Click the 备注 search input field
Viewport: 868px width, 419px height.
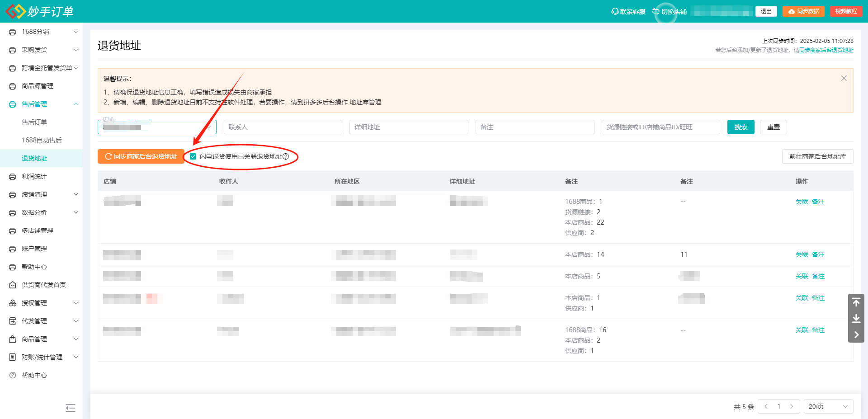535,127
